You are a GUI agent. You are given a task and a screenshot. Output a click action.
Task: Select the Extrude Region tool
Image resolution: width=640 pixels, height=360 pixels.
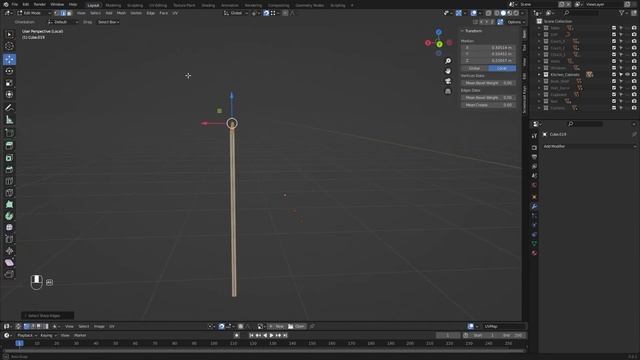click(x=9, y=146)
